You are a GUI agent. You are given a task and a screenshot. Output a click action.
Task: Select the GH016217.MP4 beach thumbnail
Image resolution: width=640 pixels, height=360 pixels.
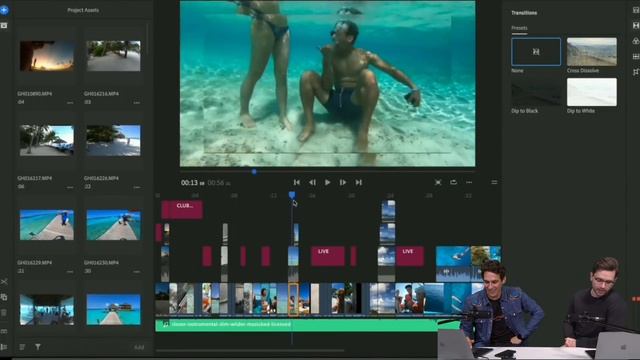pos(47,140)
